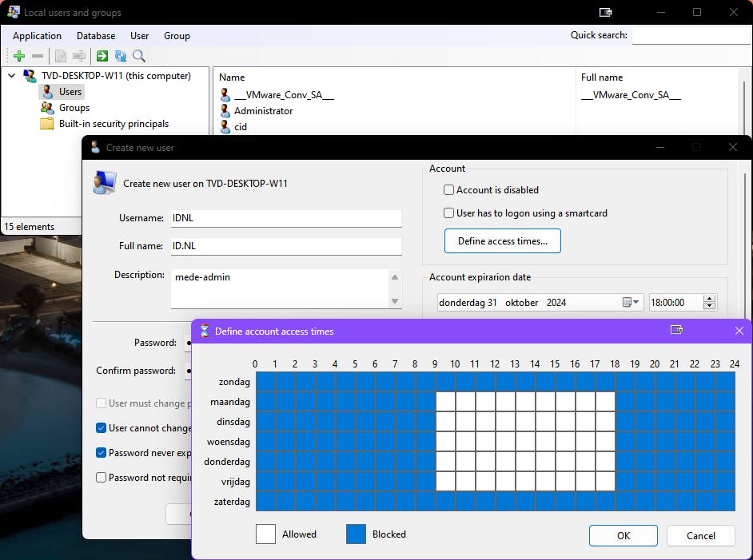Click the magnifier search toolbar icon

point(139,56)
